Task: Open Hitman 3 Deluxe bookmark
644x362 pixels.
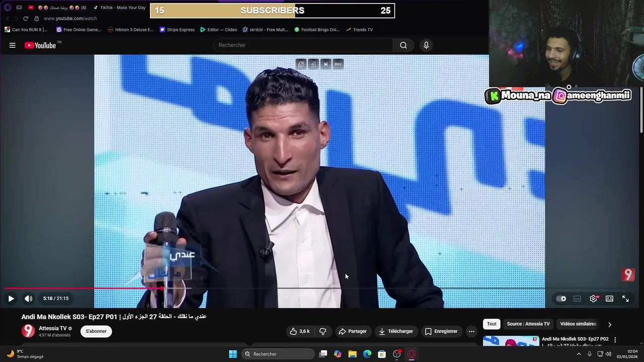Action: 131,30
